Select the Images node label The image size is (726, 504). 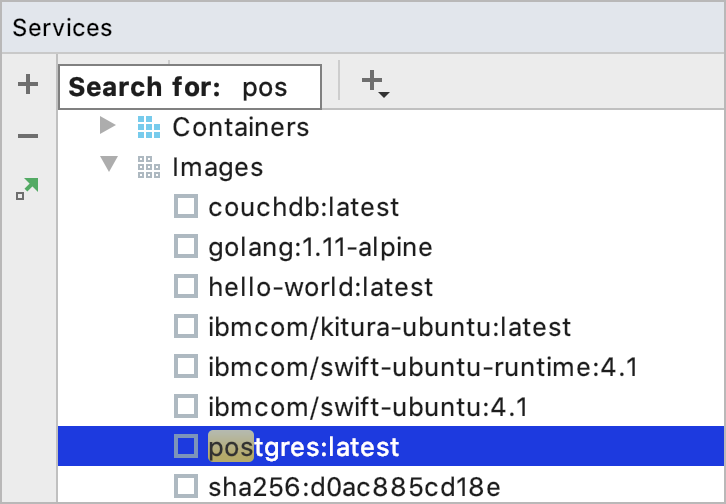coord(218,167)
